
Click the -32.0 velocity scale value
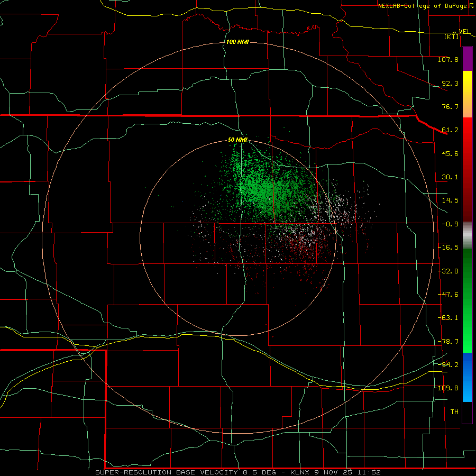448,271
